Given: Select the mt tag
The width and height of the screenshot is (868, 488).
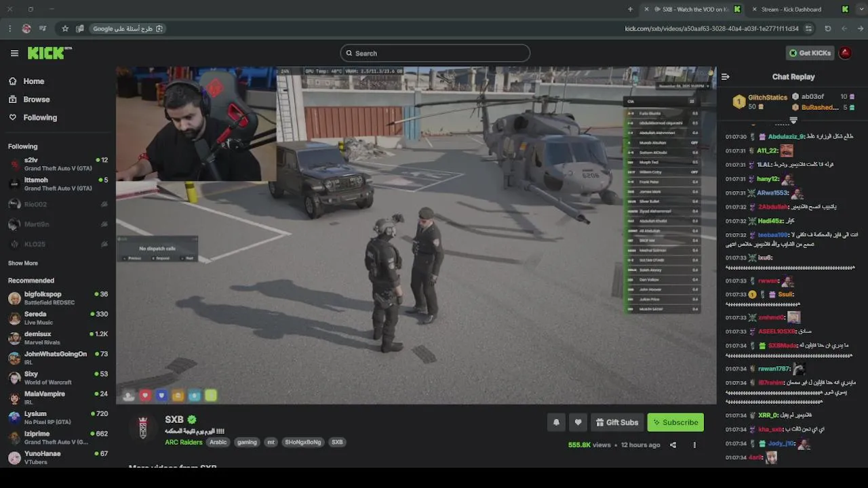Looking at the screenshot, I should (271, 442).
